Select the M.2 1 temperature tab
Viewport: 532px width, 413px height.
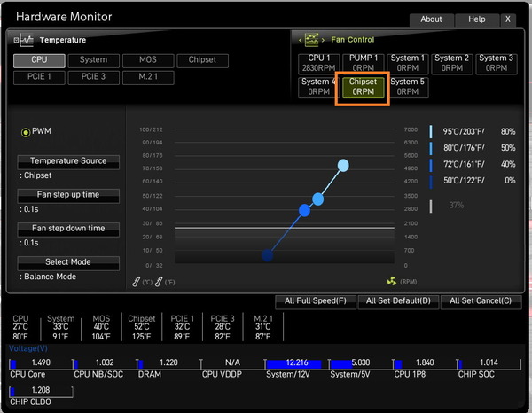click(x=148, y=77)
